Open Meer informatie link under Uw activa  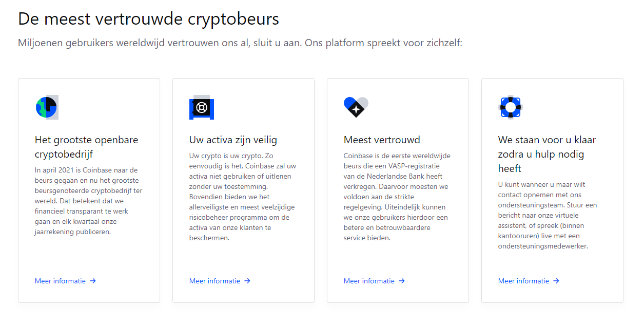214,281
